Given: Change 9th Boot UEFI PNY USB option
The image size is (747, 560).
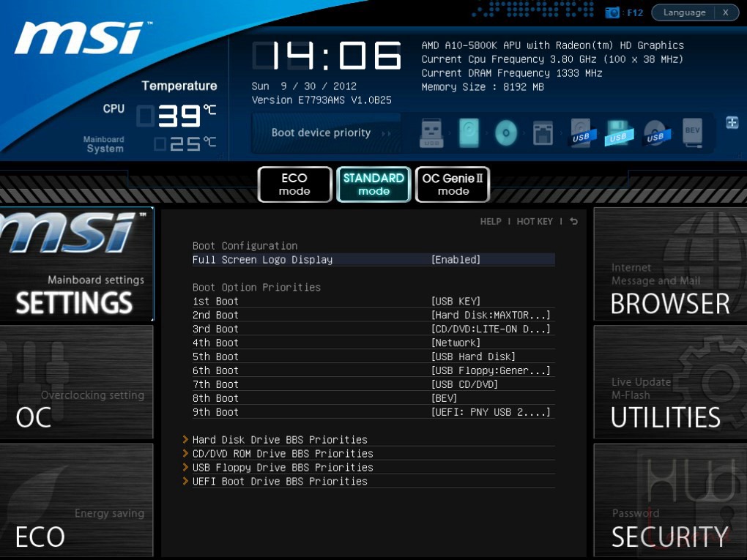Looking at the screenshot, I should tap(491, 412).
